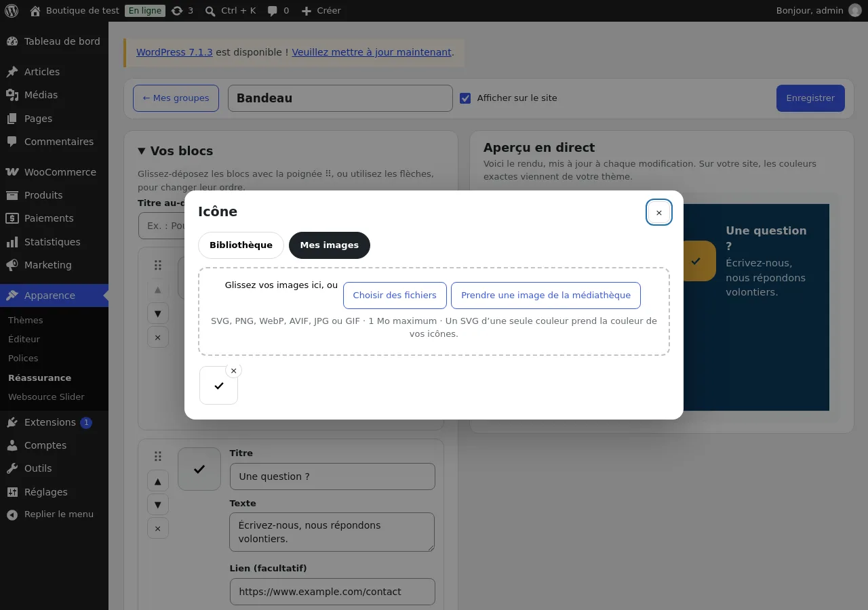Remove the uploaded checkmark image

234,371
